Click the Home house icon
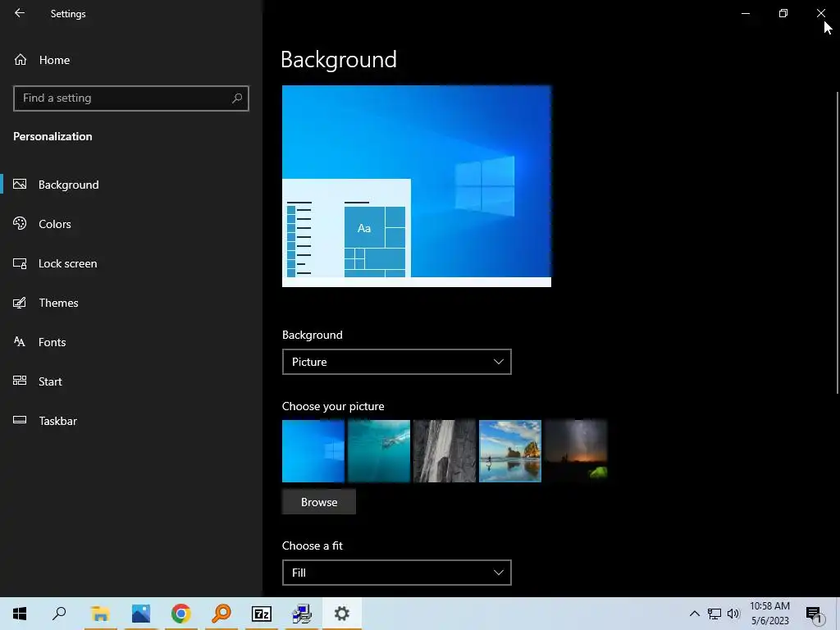Image resolution: width=840 pixels, height=630 pixels. [21, 59]
